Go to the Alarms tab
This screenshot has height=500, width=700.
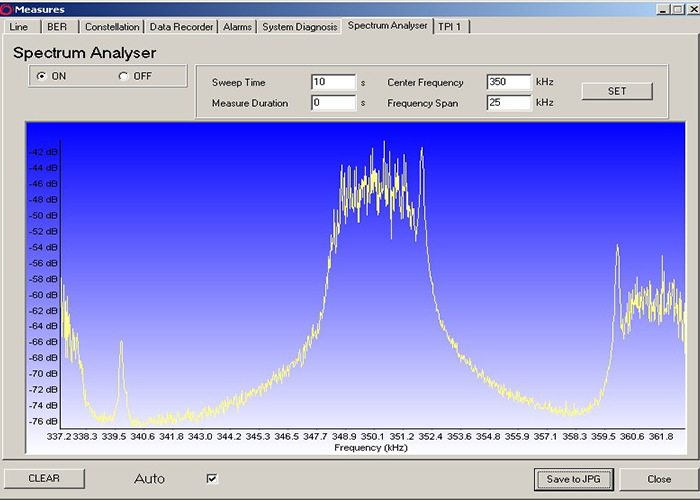point(238,27)
